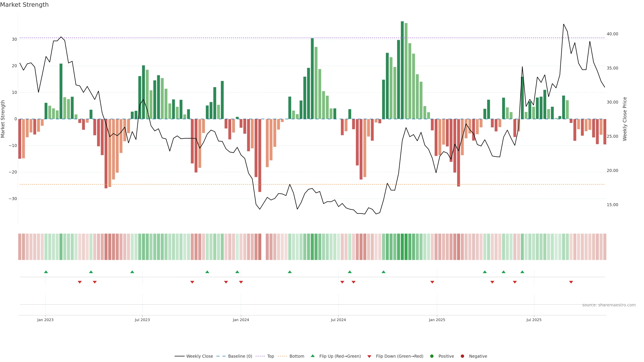Image resolution: width=644 pixels, height=362 pixels.
Task: Click the tallest dark green strength bar
Action: pos(402,70)
